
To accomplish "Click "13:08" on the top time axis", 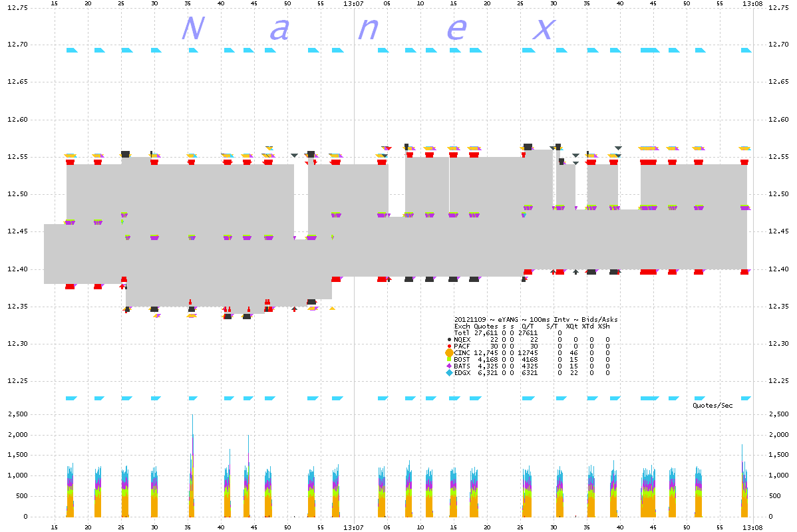I will (x=752, y=3).
